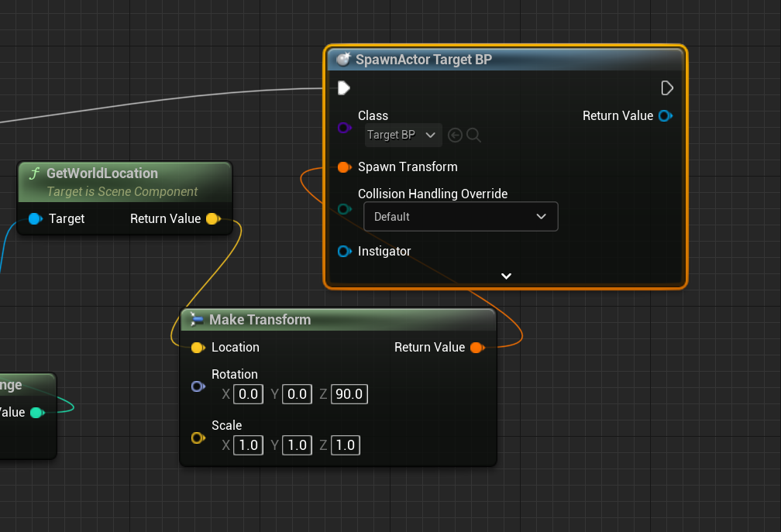Click the SpawnActor input execution pin
The height and width of the screenshot is (532, 781).
(x=344, y=88)
